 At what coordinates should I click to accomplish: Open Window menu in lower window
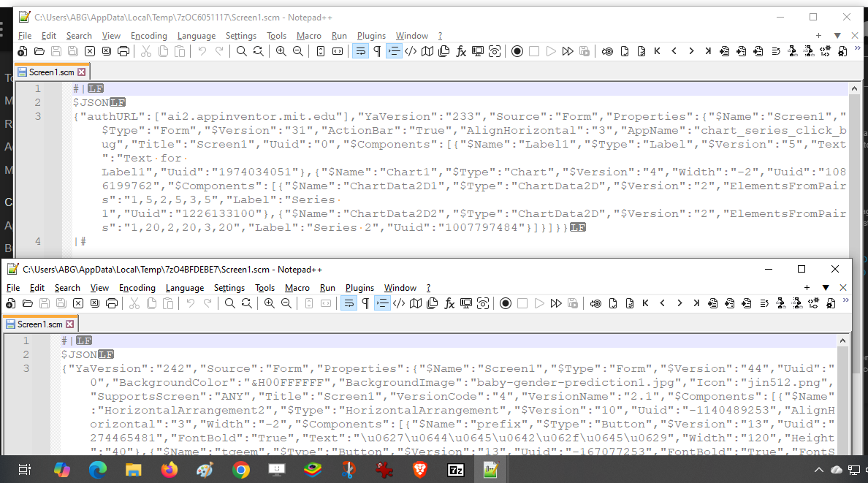(400, 287)
